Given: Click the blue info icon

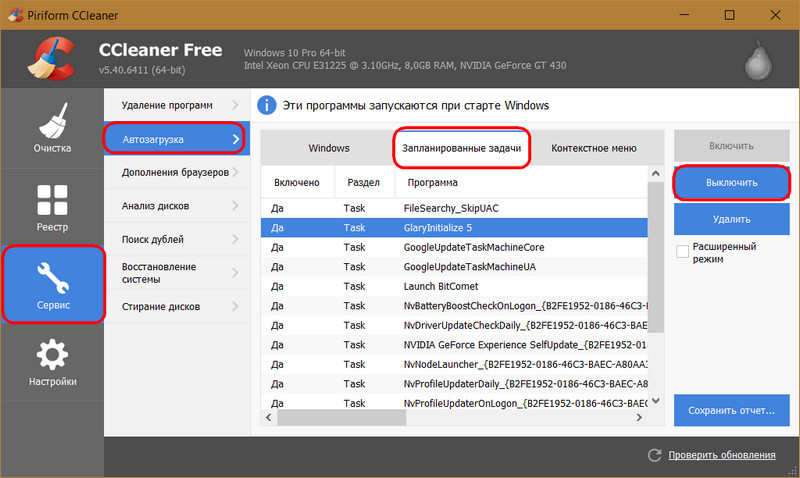Looking at the screenshot, I should (x=267, y=105).
